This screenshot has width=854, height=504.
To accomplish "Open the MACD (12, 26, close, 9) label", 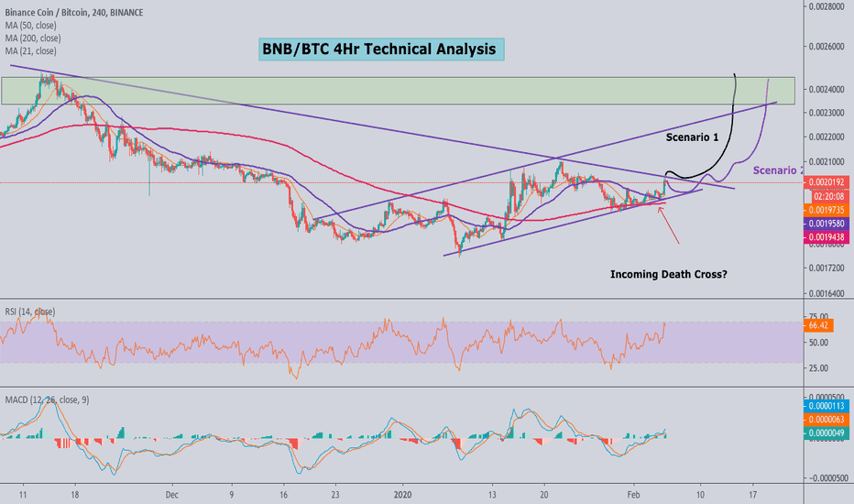I will (47, 400).
